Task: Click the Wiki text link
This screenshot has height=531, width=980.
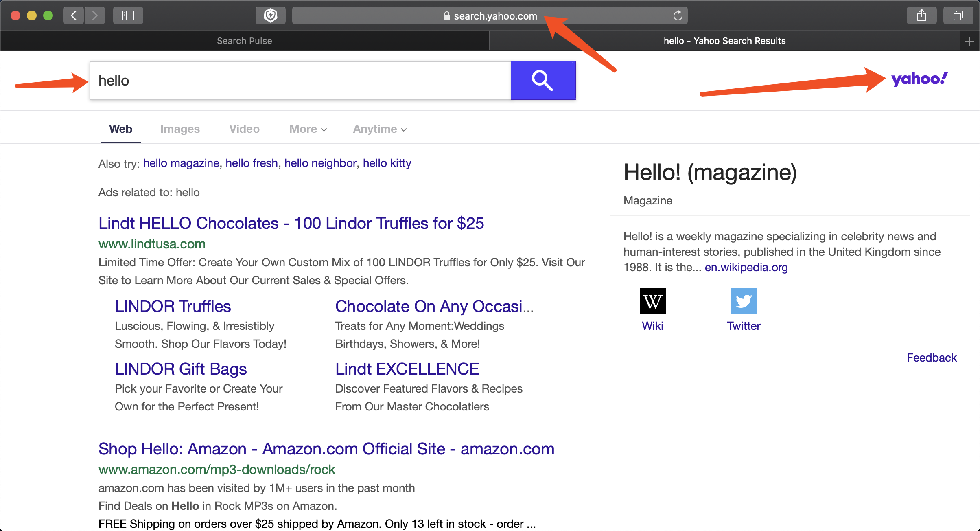Action: coord(652,326)
